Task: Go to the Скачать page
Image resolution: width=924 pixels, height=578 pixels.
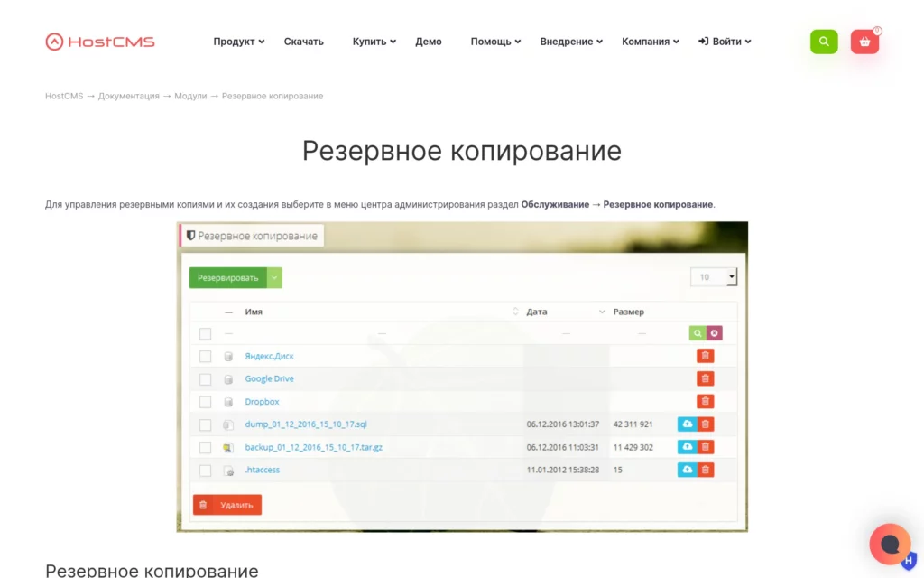Action: 303,42
